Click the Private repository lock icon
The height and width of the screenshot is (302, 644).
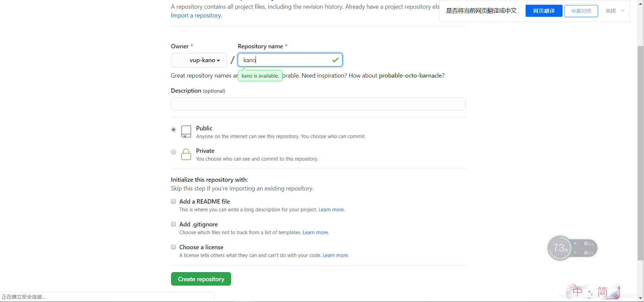tap(186, 154)
